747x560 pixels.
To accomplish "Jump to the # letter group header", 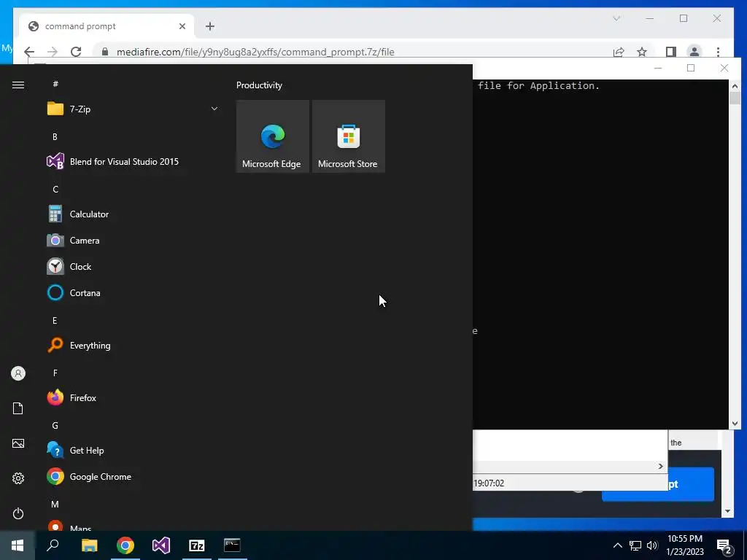I will tap(55, 84).
